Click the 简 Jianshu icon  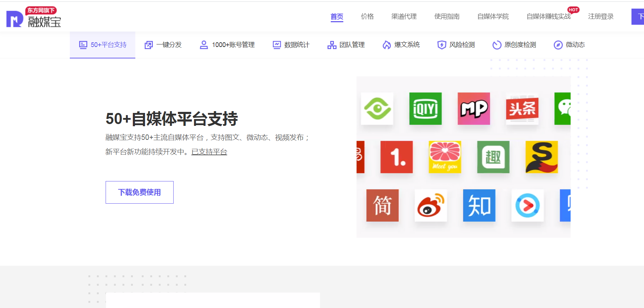click(x=382, y=205)
